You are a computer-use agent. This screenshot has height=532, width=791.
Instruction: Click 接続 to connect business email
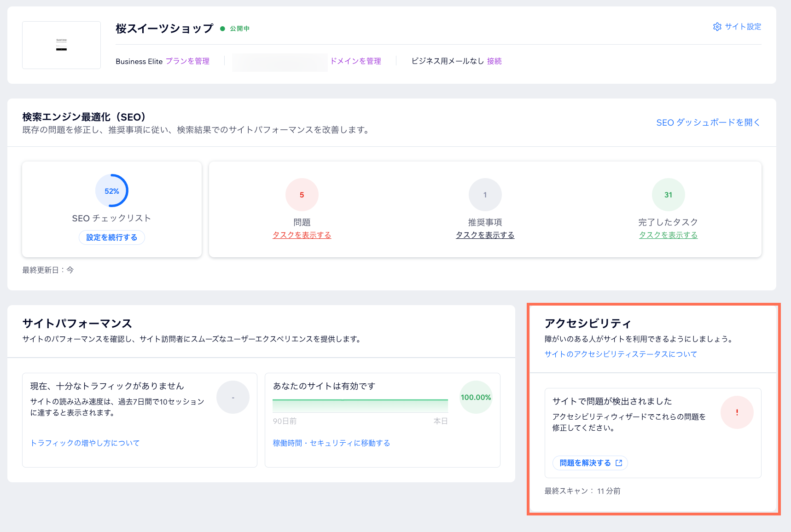click(494, 61)
